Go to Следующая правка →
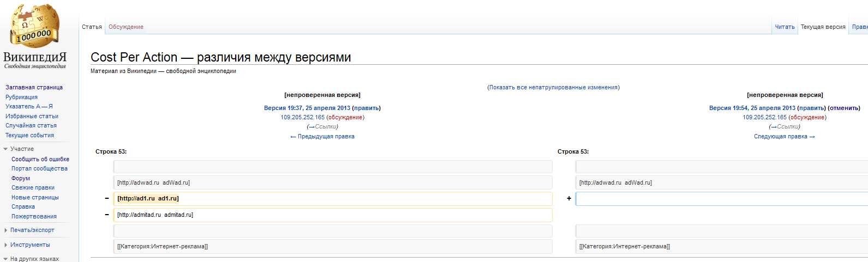868x262 pixels. [x=785, y=136]
